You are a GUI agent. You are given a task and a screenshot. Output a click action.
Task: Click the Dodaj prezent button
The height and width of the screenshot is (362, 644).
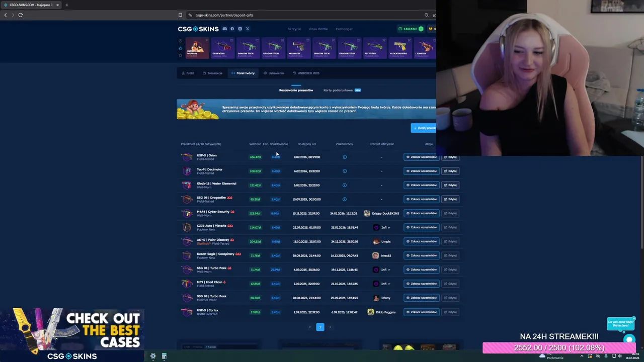[x=424, y=128]
